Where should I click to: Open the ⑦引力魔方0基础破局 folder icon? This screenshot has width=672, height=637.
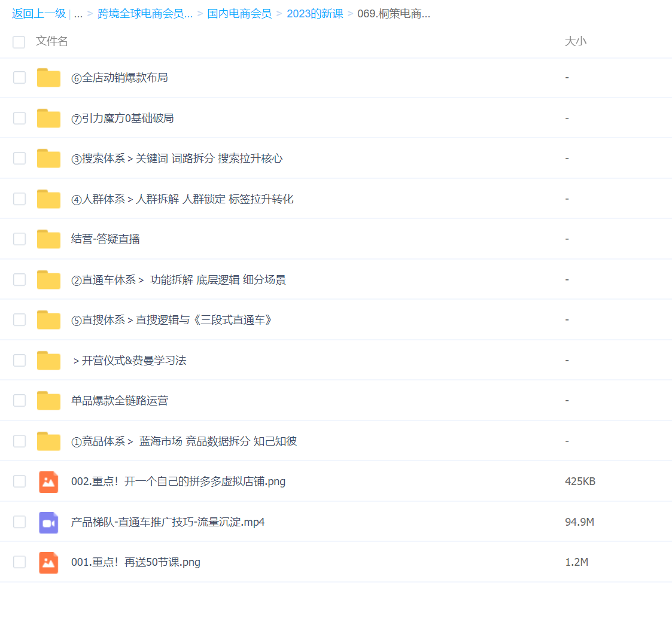[48, 118]
